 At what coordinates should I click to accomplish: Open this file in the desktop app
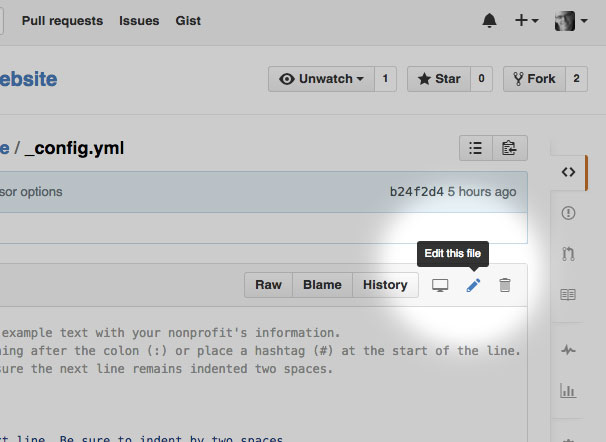[440, 286]
